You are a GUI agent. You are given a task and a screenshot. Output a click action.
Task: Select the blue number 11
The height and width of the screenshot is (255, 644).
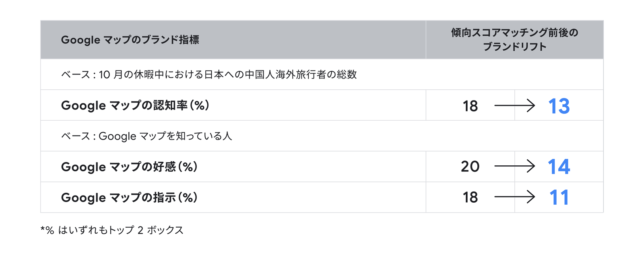tap(559, 197)
